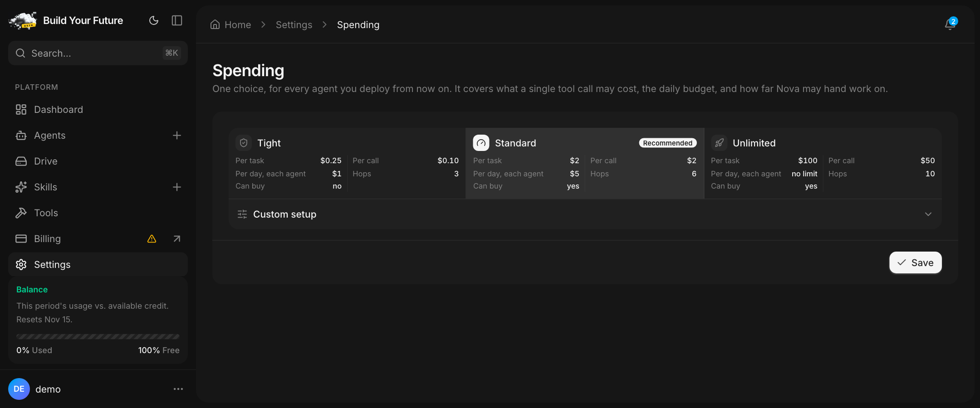Click the demo username
The image size is (980, 408).
pyautogui.click(x=48, y=389)
